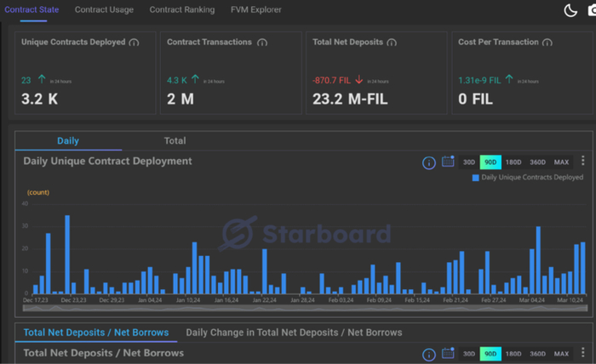Expand three-dot menu on deployment chart
Viewport: 596px width, 364px height.
583,162
